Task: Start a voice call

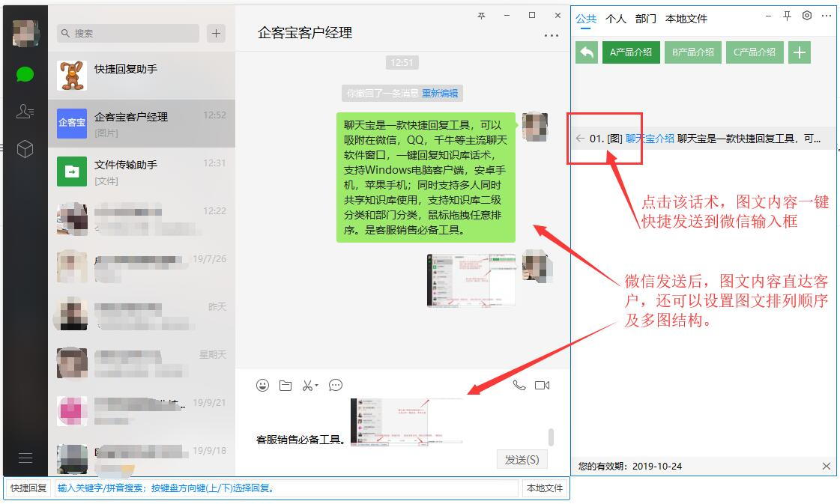Action: (x=519, y=385)
